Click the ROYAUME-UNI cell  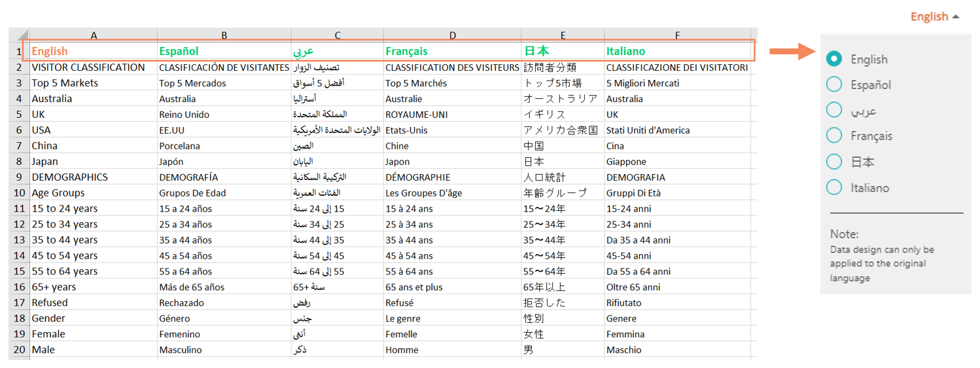[x=453, y=114]
